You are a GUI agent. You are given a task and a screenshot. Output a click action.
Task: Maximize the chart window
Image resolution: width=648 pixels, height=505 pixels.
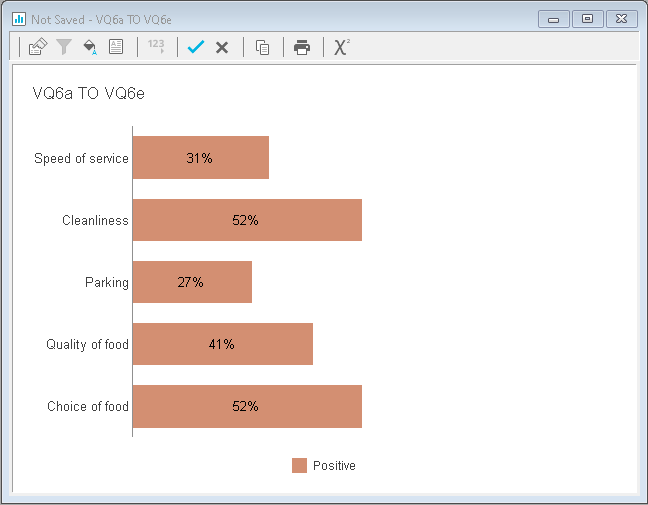tap(587, 19)
